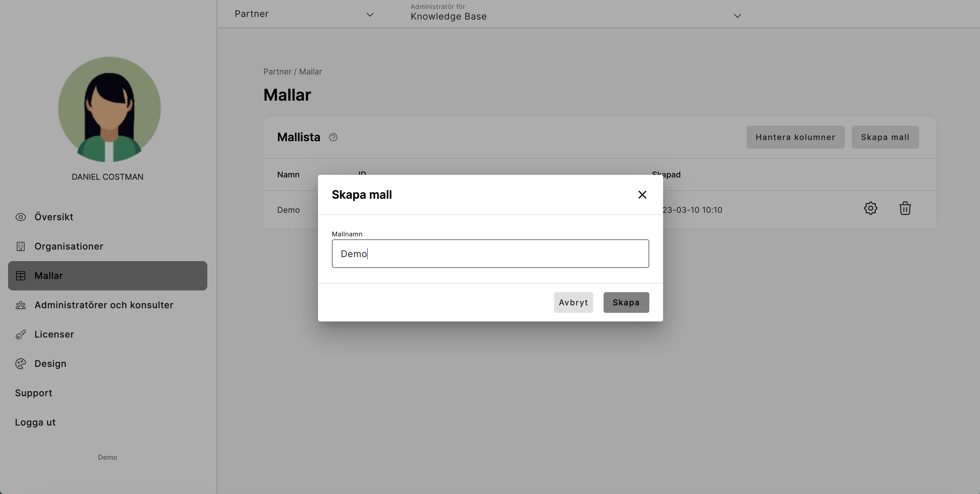Viewport: 980px width, 494px height.
Task: Click the Skapad column header
Action: pyautogui.click(x=666, y=175)
